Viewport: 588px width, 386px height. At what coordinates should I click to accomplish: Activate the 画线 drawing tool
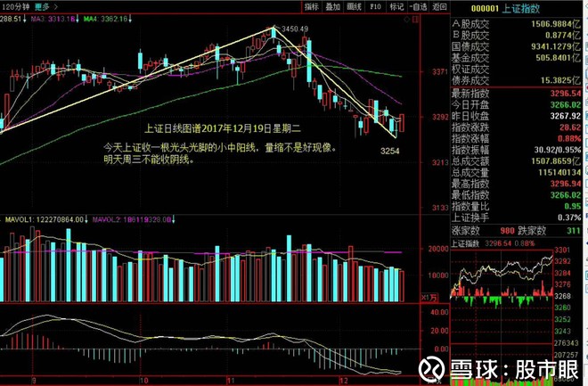tap(354, 7)
